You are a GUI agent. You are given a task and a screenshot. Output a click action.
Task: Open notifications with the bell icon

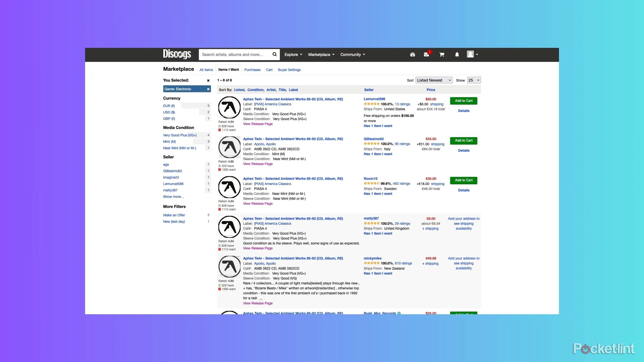coord(457,54)
